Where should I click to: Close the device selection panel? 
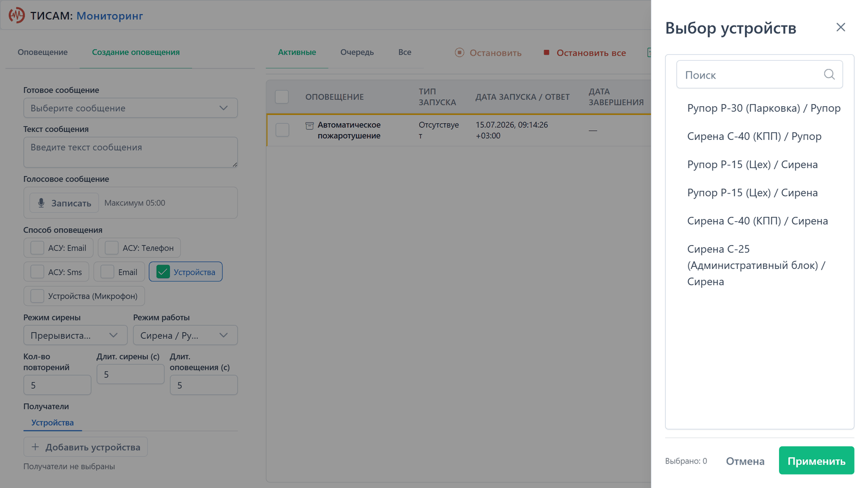click(840, 27)
